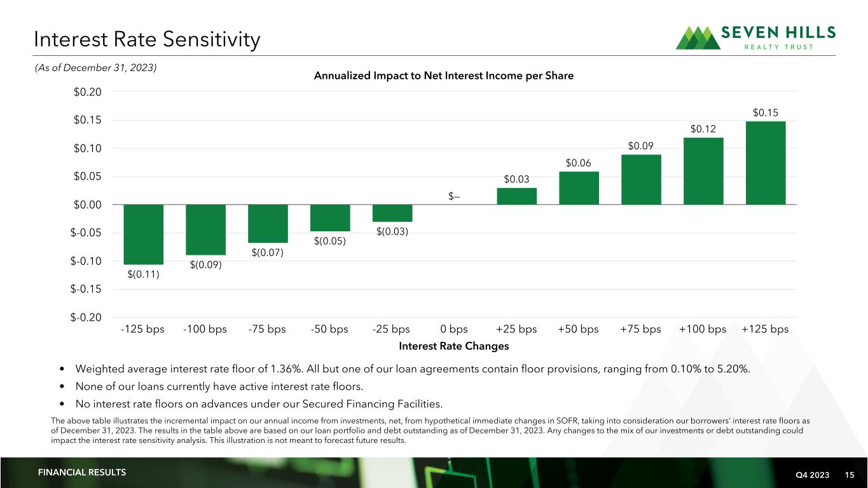Click the Seven Hills green mountain logo icon
The image size is (868, 488).
click(x=698, y=38)
